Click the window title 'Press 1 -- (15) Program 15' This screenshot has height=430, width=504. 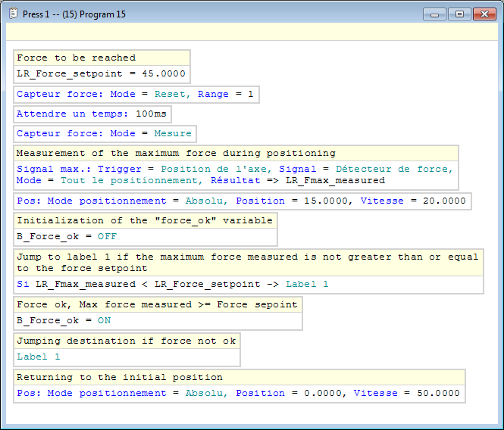pos(74,14)
